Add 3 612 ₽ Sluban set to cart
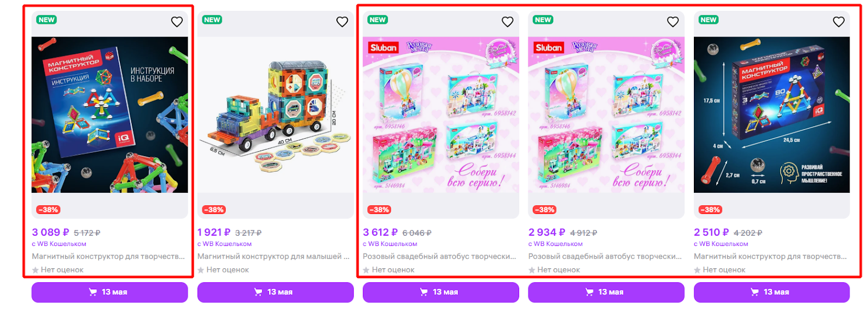Image resolution: width=868 pixels, height=311 pixels. click(x=441, y=292)
